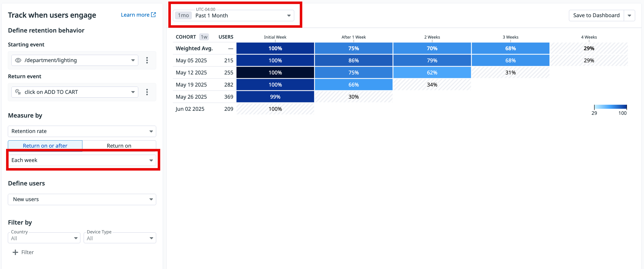
Task: Open the Country filter dropdown
Action: coord(76,238)
